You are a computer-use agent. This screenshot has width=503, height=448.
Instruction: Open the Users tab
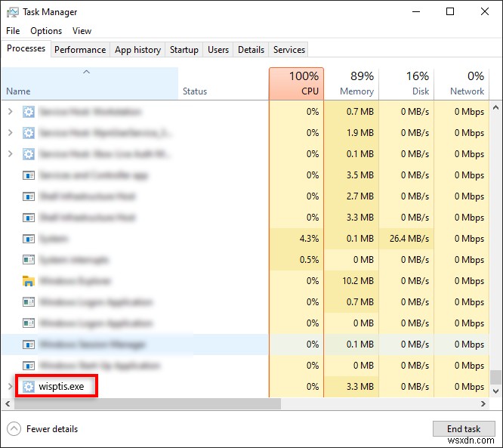218,50
